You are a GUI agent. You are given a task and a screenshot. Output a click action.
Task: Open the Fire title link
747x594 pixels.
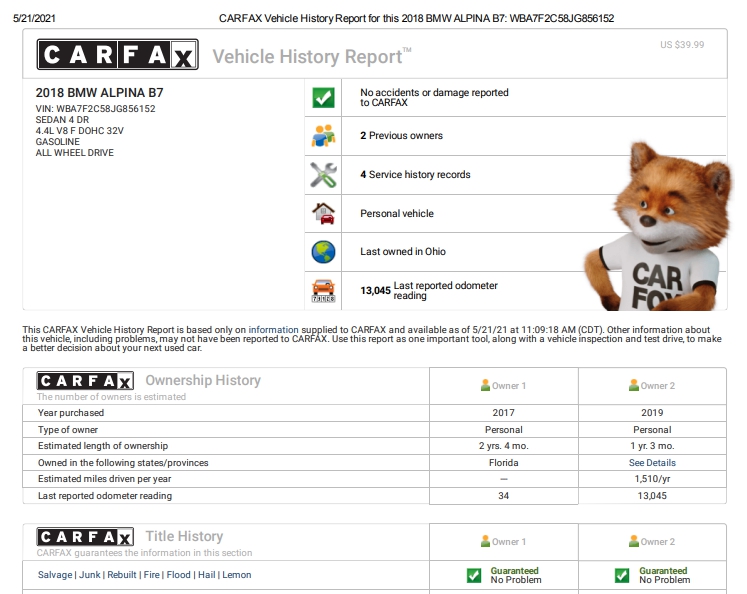point(151,575)
